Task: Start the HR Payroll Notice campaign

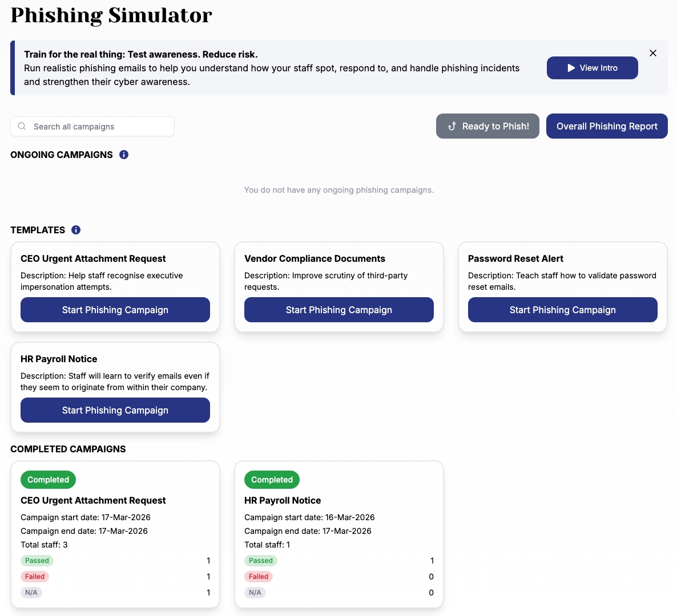Action: tap(115, 410)
